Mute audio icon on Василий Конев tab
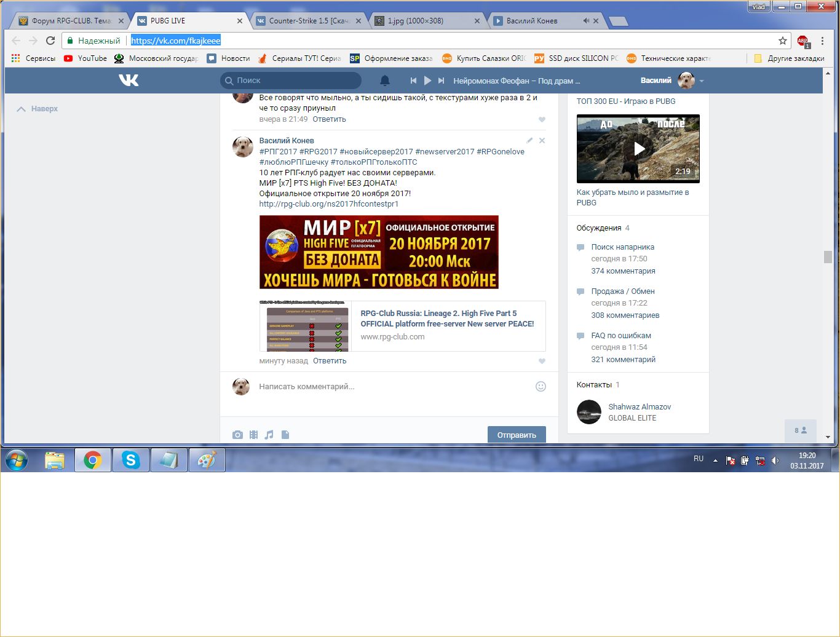This screenshot has width=840, height=637. pyautogui.click(x=585, y=21)
